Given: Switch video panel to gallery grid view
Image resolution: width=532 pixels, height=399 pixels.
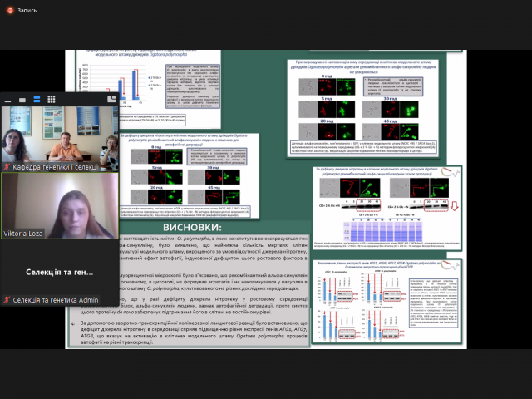Looking at the screenshot, I should coord(52,100).
